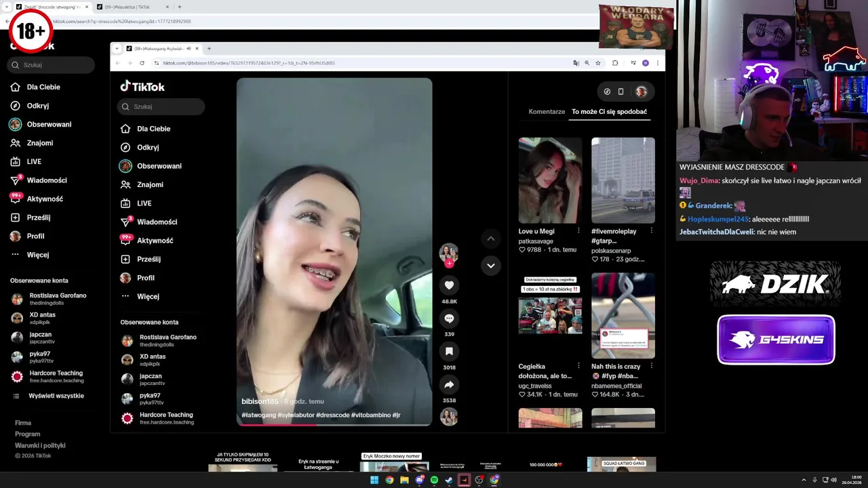
Task: Click the front window address bar URL
Action: click(x=249, y=63)
